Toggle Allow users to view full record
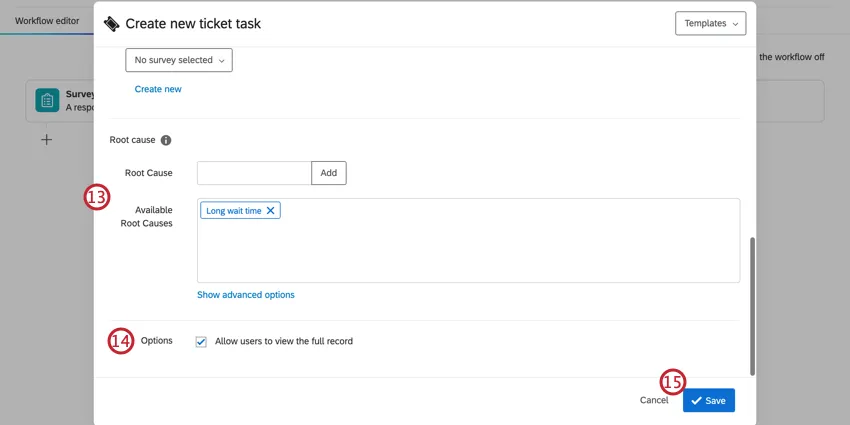 202,342
